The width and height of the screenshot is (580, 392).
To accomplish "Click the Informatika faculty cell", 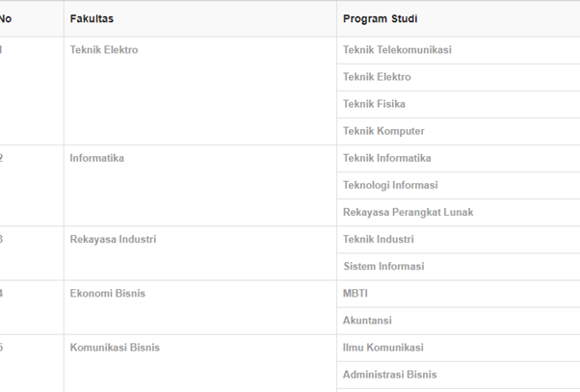I will (200, 185).
